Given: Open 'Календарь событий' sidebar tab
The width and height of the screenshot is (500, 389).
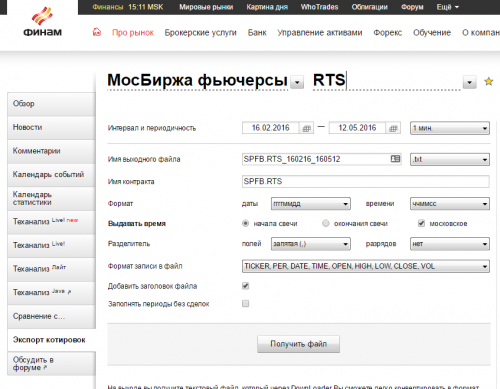Looking at the screenshot, I should (51, 175).
